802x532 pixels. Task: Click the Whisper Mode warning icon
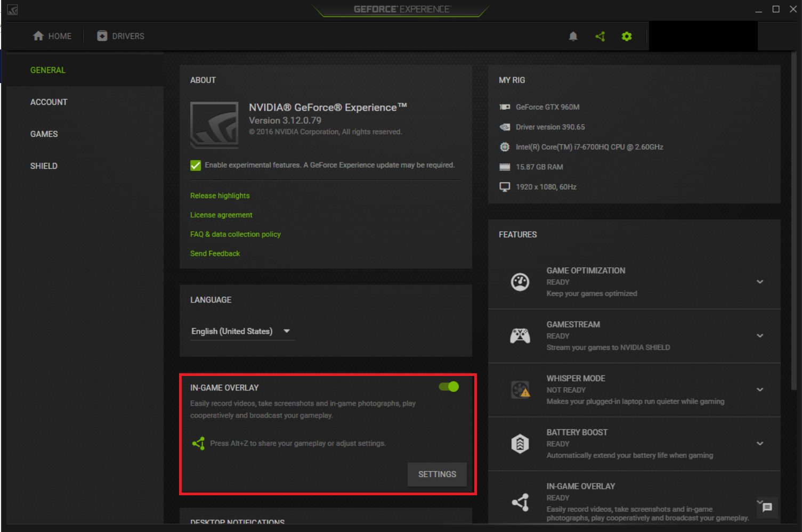[x=521, y=390]
